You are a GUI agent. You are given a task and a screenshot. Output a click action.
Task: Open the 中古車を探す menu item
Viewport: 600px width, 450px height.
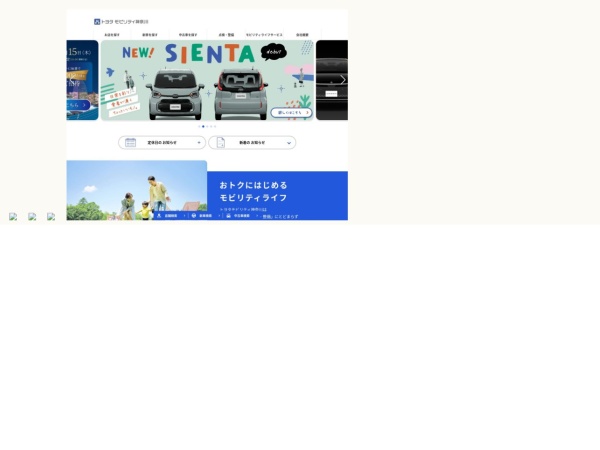click(188, 35)
